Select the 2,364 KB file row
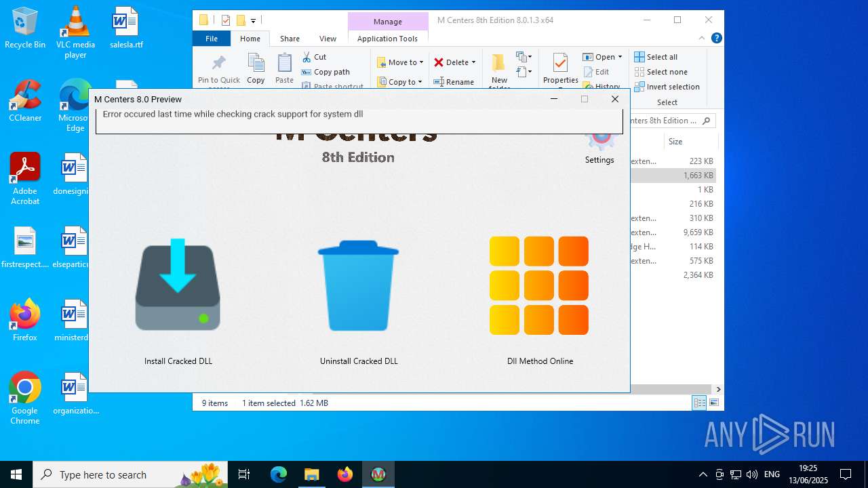 673,274
